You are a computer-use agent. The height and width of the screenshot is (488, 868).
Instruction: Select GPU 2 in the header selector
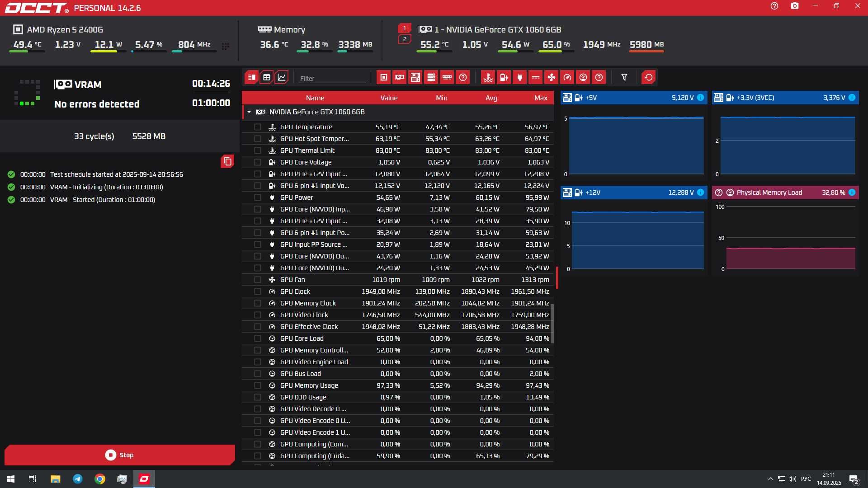click(405, 39)
